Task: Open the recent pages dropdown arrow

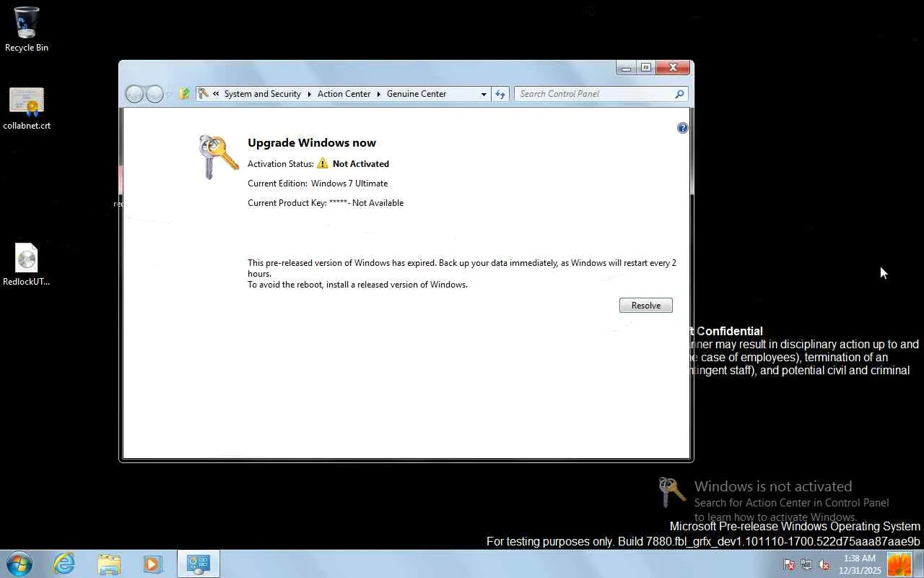Action: pos(170,94)
